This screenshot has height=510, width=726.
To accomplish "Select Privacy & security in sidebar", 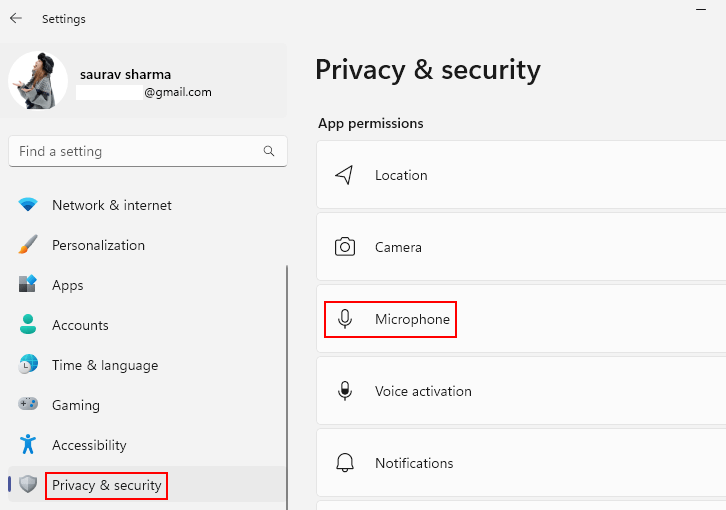I will pos(106,485).
